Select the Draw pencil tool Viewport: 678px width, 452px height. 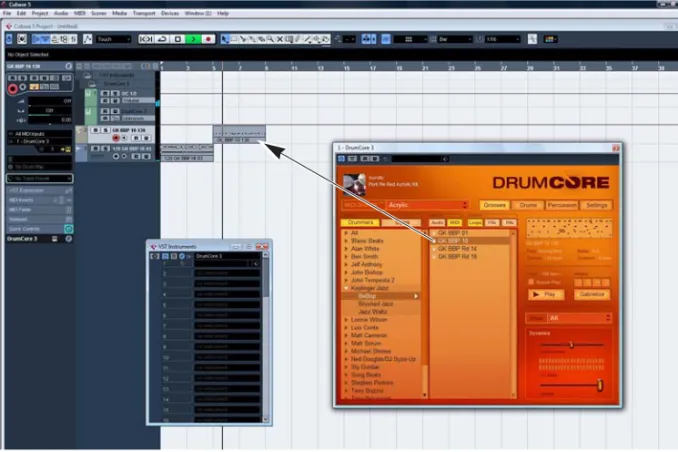(x=298, y=39)
